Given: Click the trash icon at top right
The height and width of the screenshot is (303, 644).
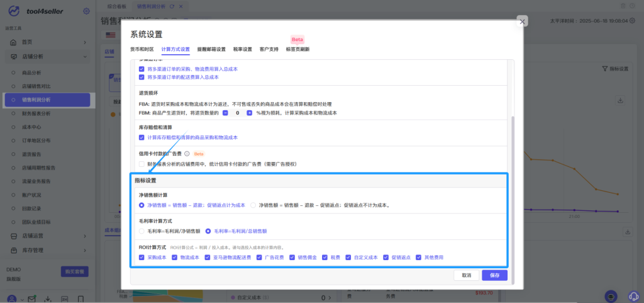Looking at the screenshot, I should [x=623, y=6].
